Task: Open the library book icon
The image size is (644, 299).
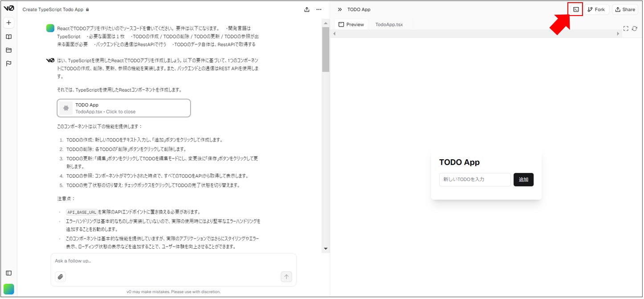Action: tap(9, 37)
